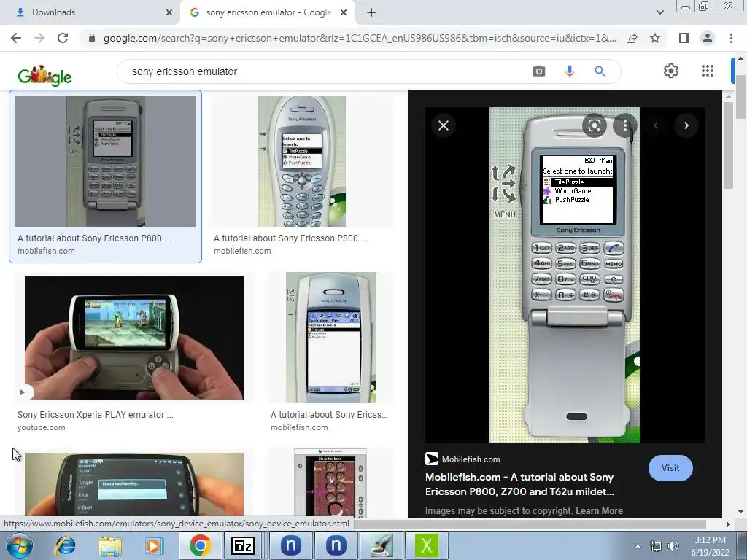Open the Xperia PLAY emulator video thumbnail
The image size is (747, 560).
tap(134, 338)
